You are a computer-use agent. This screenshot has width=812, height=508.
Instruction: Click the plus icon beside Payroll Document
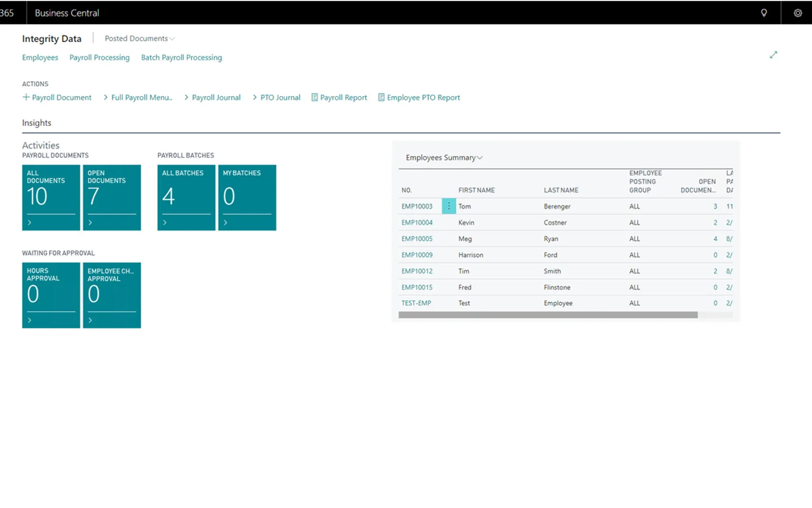coord(26,97)
